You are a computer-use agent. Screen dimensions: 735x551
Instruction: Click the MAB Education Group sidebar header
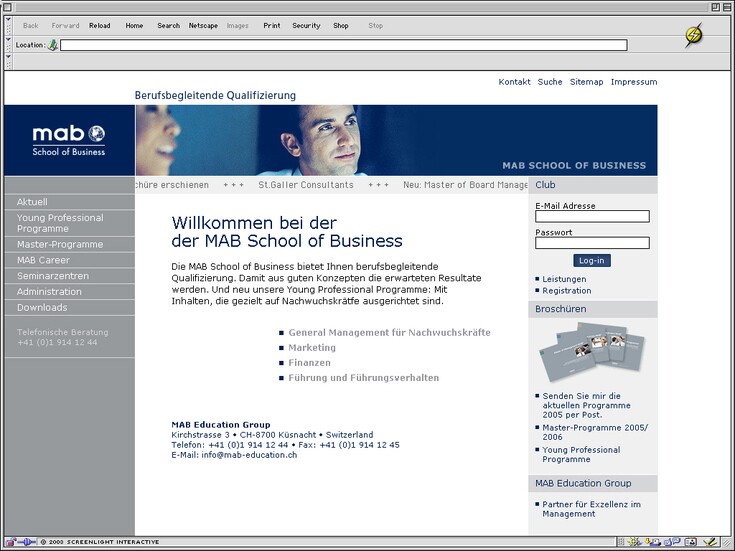[x=592, y=483]
